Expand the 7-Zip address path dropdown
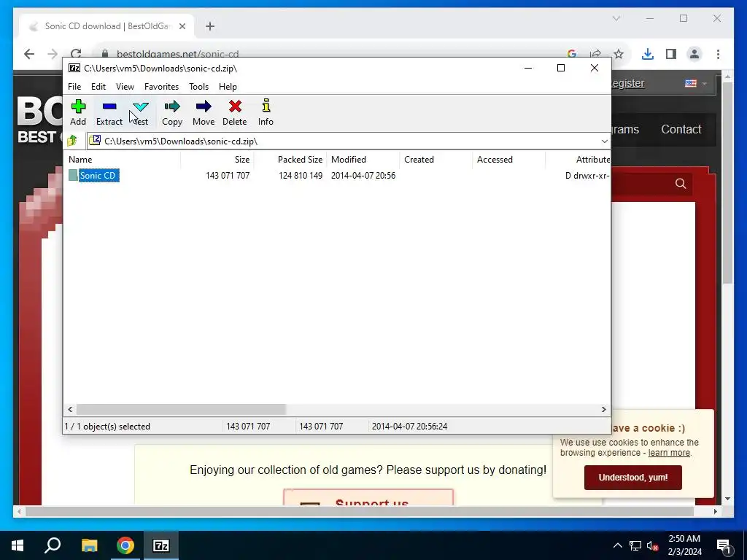747x560 pixels. point(604,141)
